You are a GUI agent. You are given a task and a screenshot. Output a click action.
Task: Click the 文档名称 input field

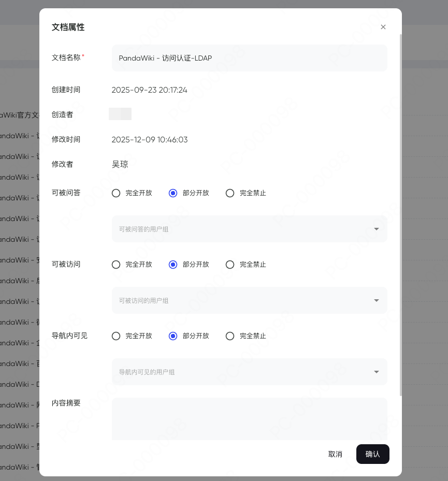click(249, 58)
